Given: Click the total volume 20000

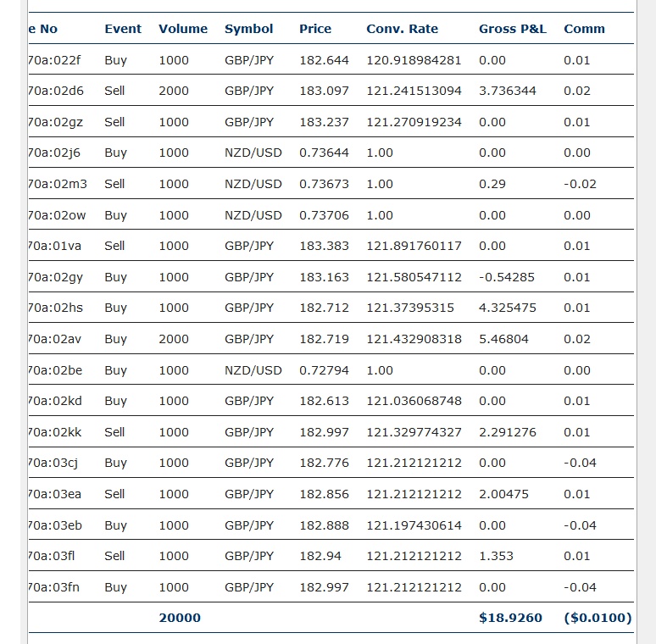Looking at the screenshot, I should (180, 618).
